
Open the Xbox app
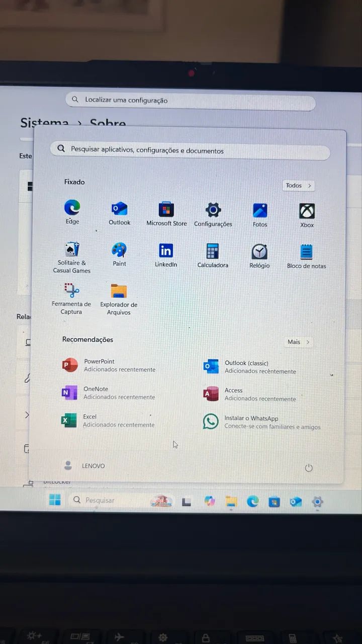(x=307, y=216)
